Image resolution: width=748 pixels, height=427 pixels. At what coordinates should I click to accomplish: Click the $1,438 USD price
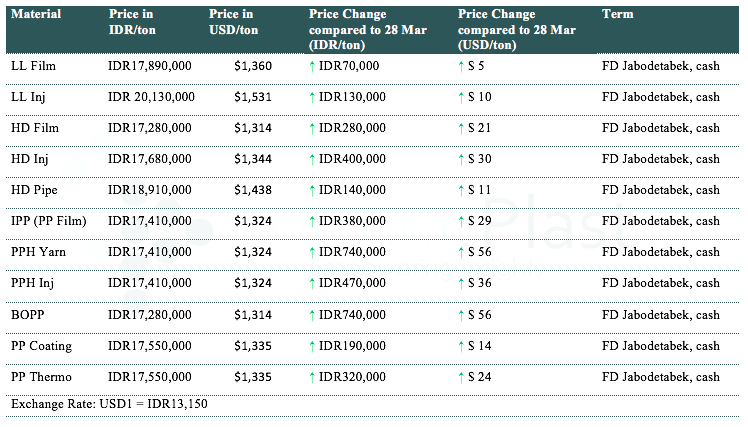click(252, 190)
